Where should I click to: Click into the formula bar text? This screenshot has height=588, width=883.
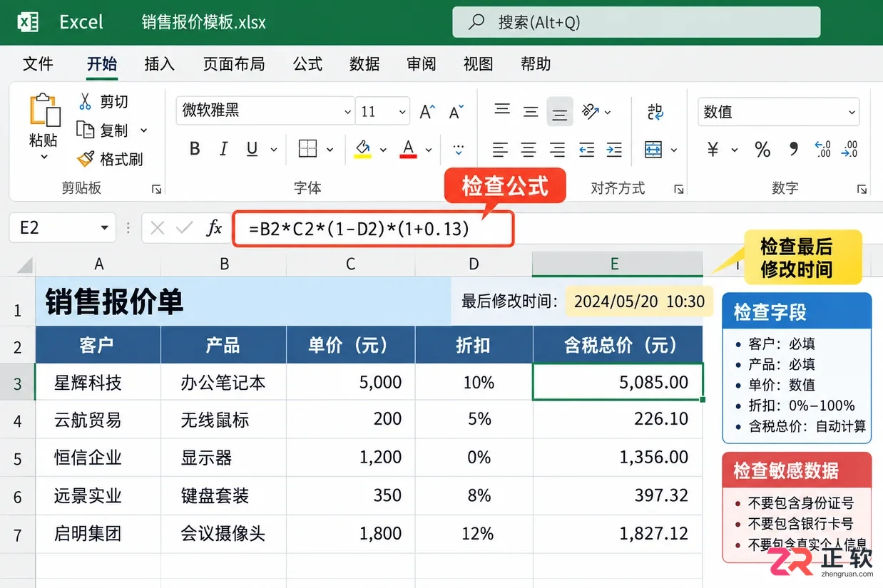point(359,228)
